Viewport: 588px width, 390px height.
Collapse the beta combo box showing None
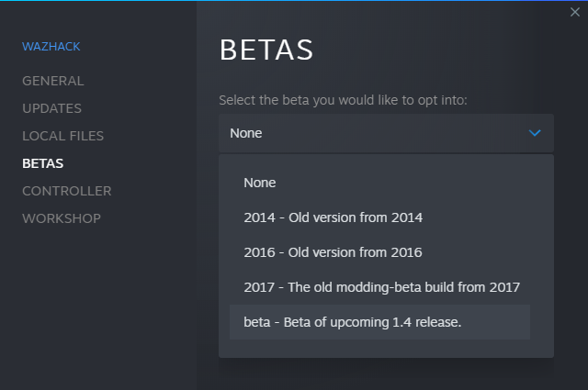tap(386, 133)
